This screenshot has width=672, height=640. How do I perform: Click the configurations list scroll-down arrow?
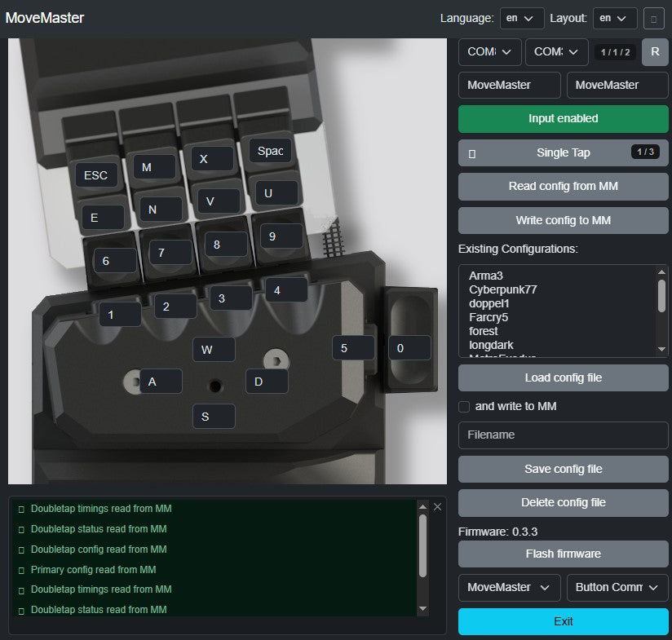(661, 350)
